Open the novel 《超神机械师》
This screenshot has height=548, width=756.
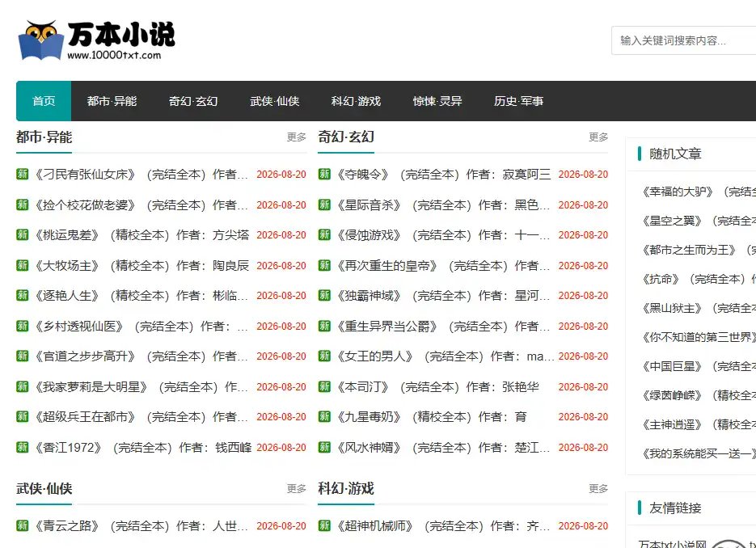[442, 525]
